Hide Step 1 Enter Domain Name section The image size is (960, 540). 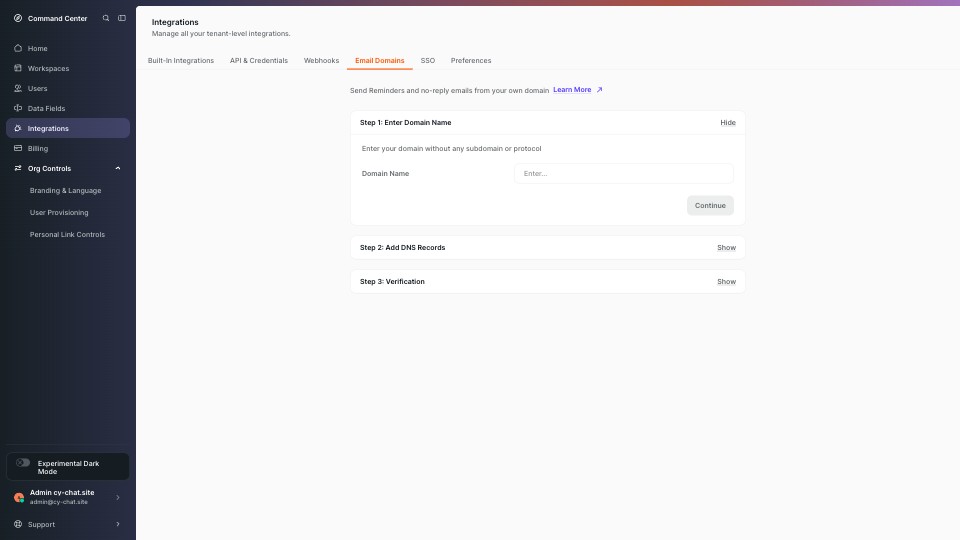(x=728, y=122)
